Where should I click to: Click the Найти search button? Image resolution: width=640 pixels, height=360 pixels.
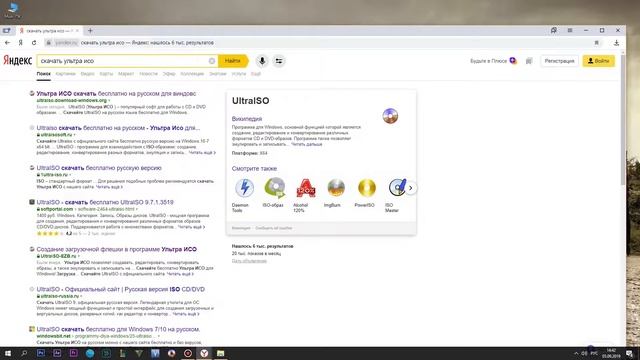(233, 61)
